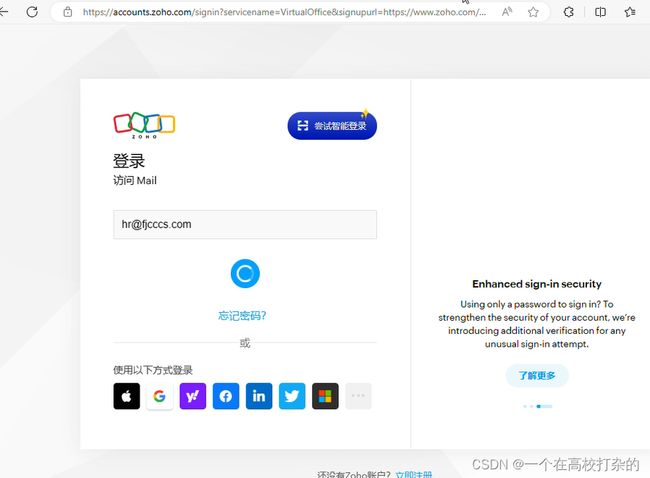Click the read aloud icon in address bar

tap(507, 12)
